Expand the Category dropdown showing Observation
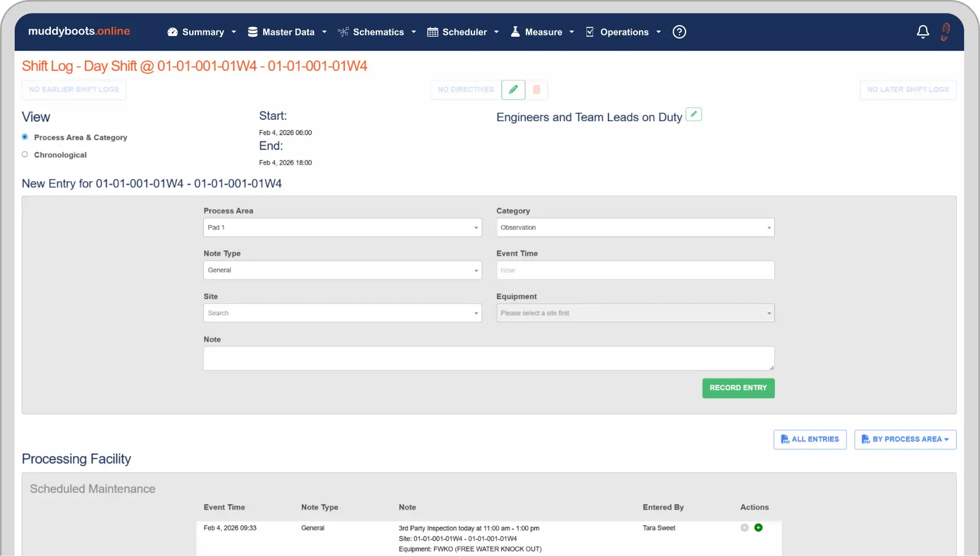The image size is (980, 556). tap(635, 228)
